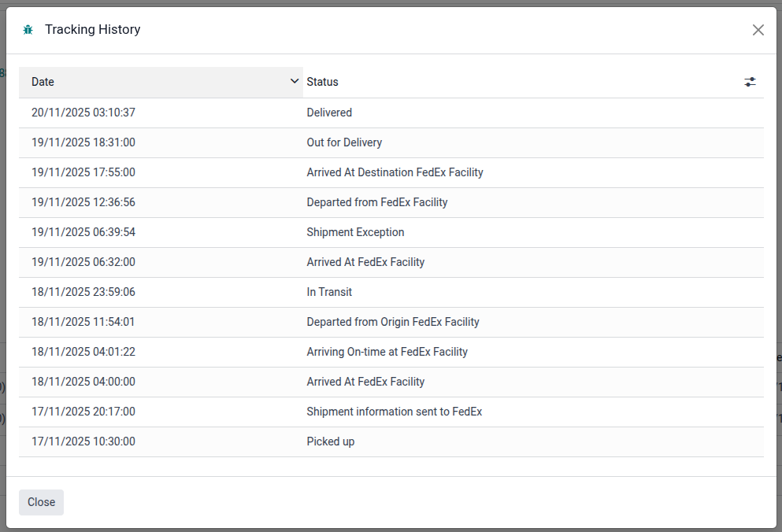
Task: Select the date 18/11/2025 04:01:22
Action: click(x=83, y=352)
